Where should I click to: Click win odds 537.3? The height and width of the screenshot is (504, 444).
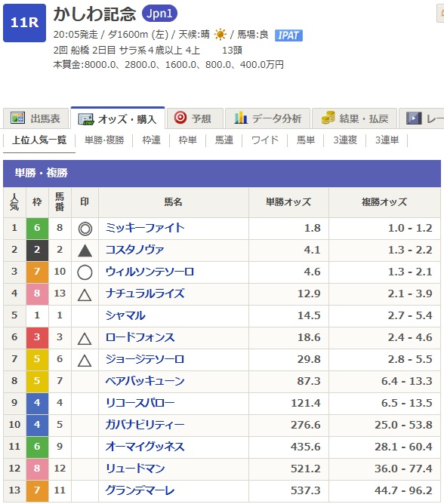[306, 490]
